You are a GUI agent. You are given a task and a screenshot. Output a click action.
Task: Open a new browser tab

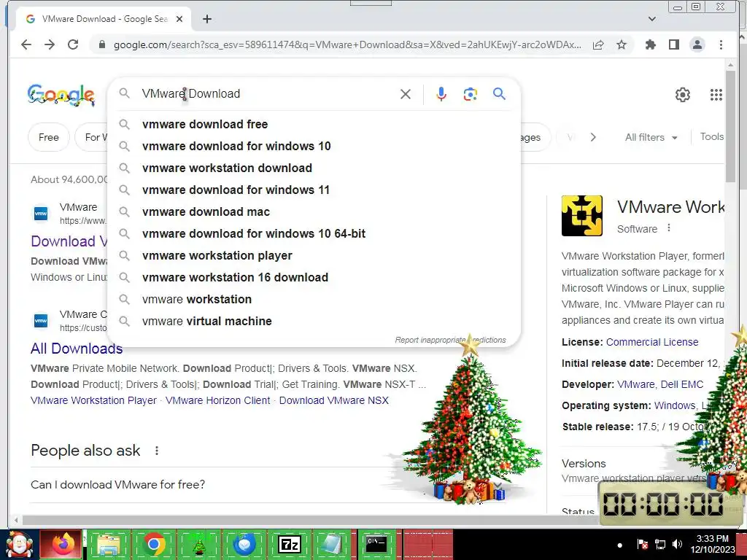point(206,19)
